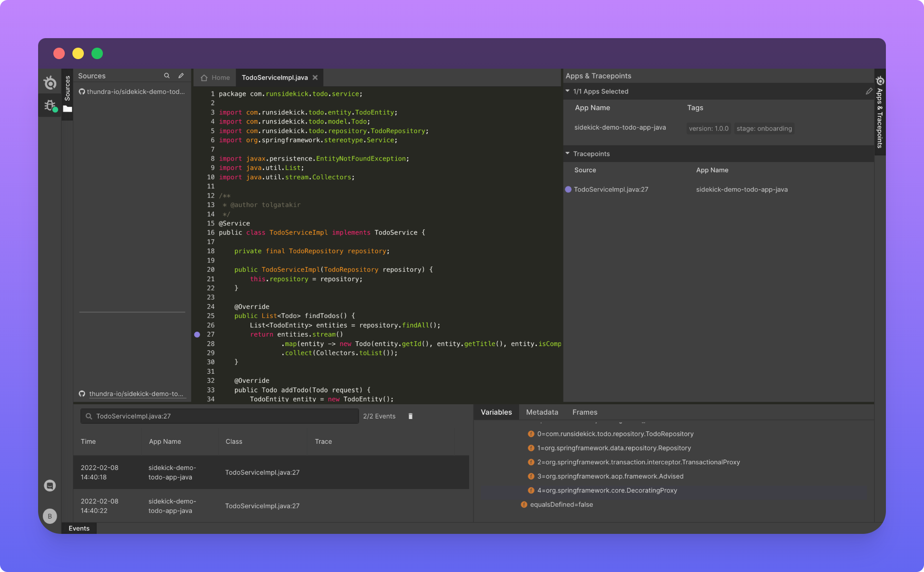Click the green maximize window button
The image size is (924, 572).
point(97,53)
